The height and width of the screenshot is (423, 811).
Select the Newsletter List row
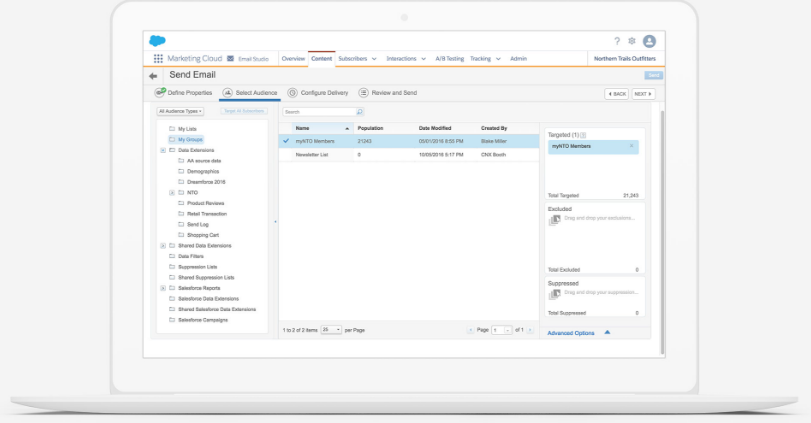315,155
